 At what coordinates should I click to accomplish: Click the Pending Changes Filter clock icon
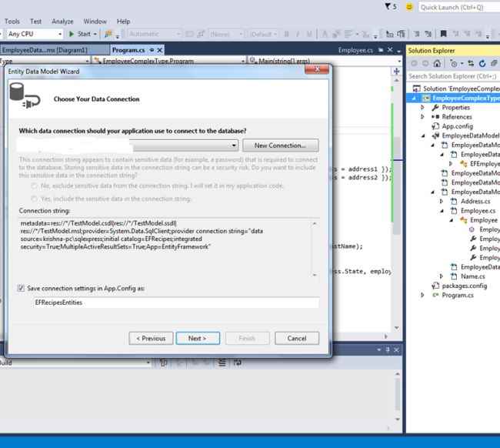click(454, 63)
